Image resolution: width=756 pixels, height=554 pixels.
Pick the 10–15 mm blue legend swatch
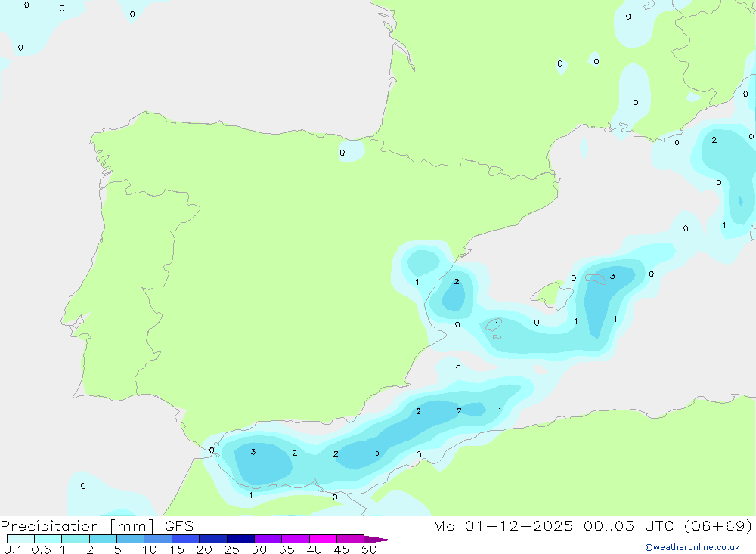click(158, 539)
